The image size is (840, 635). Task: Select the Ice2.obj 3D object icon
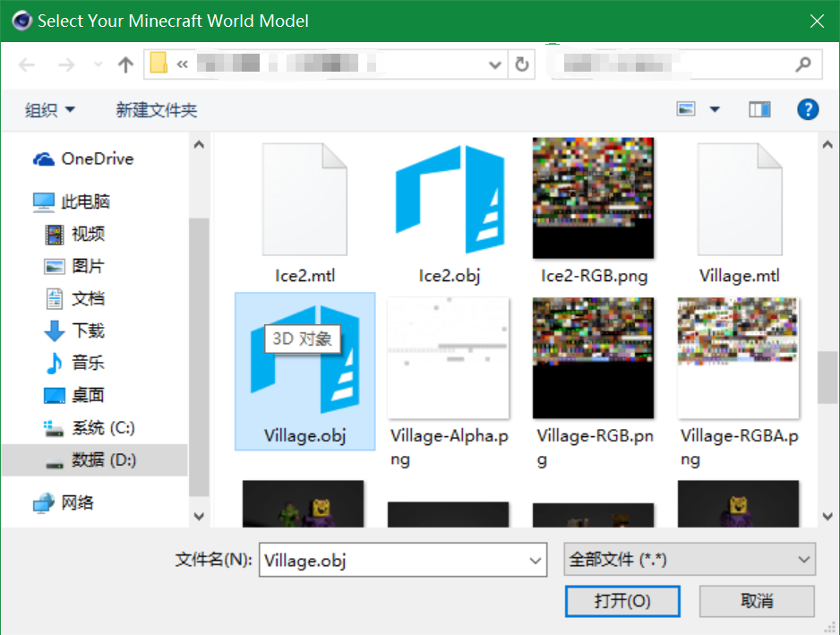(450, 199)
